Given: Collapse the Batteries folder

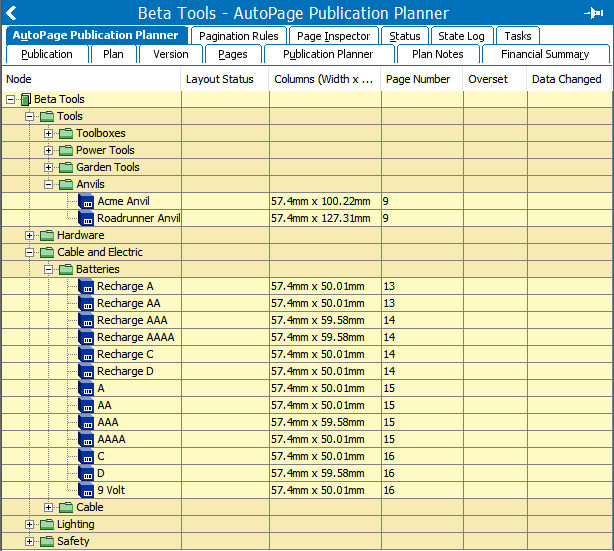Looking at the screenshot, I should coord(49,269).
